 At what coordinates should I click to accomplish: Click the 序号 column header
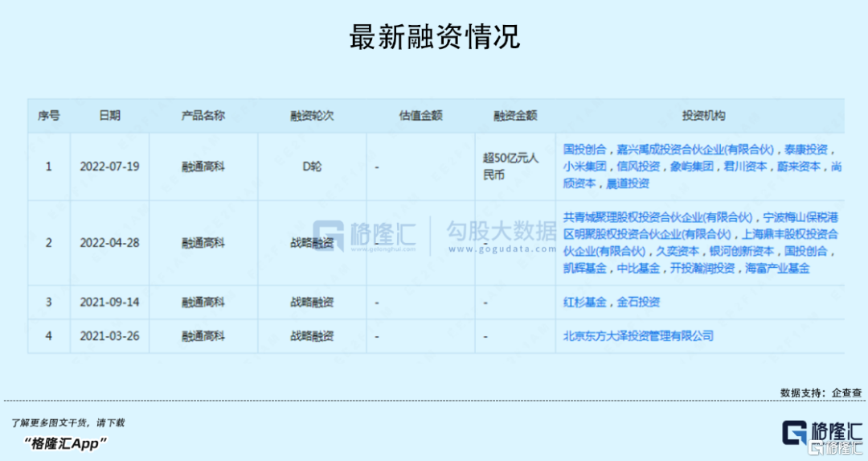tap(49, 115)
